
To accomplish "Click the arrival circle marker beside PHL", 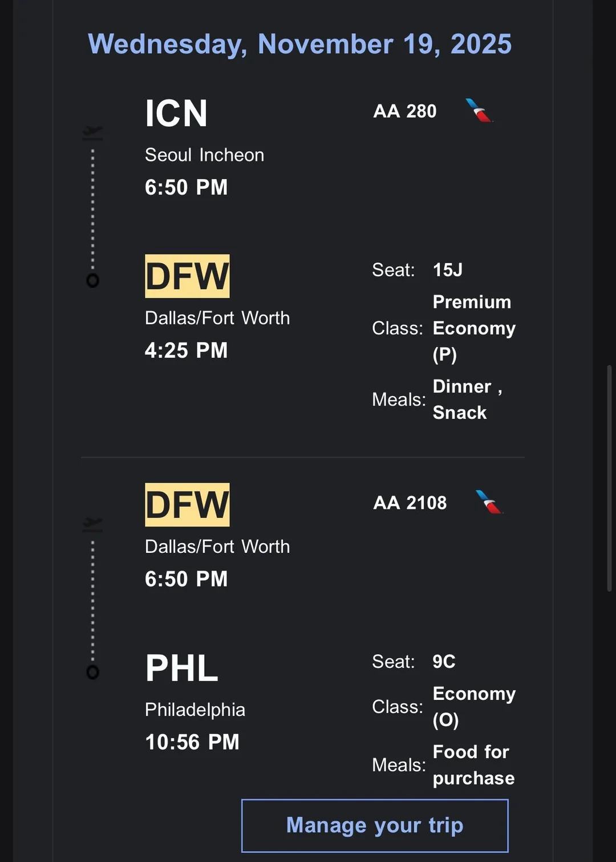I will (92, 672).
